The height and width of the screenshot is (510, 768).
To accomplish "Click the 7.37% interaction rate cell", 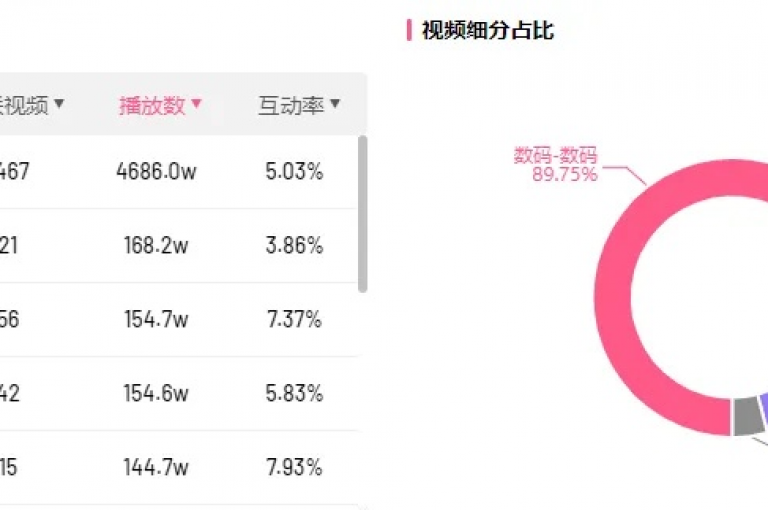I will coord(294,319).
